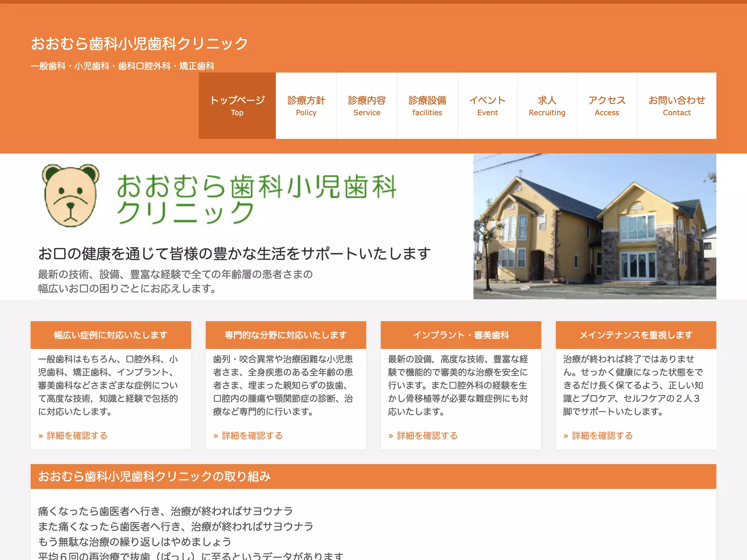Click メインテナンスを重視します card header

tap(636, 335)
